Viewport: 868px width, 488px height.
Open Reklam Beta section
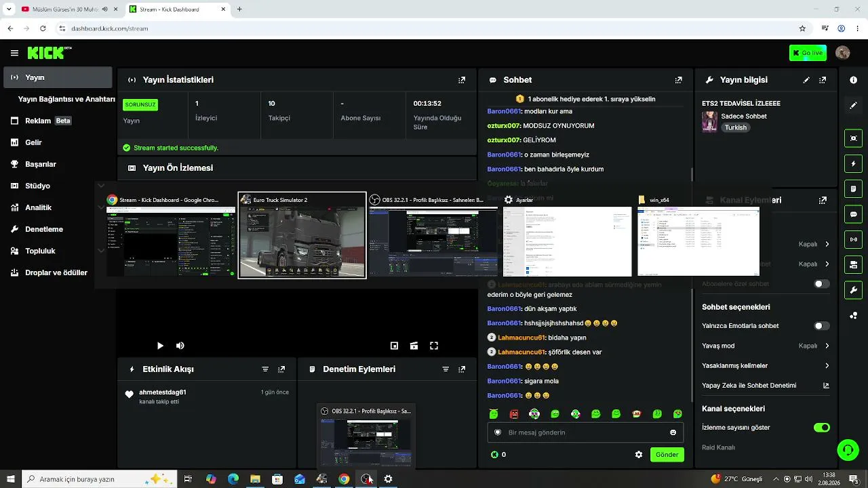(58, 121)
